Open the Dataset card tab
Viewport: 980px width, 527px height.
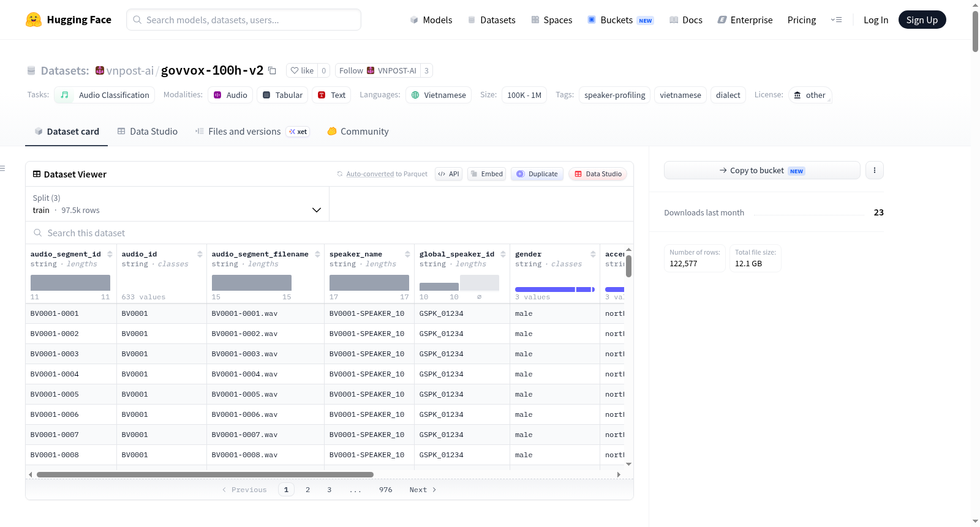coord(66,132)
